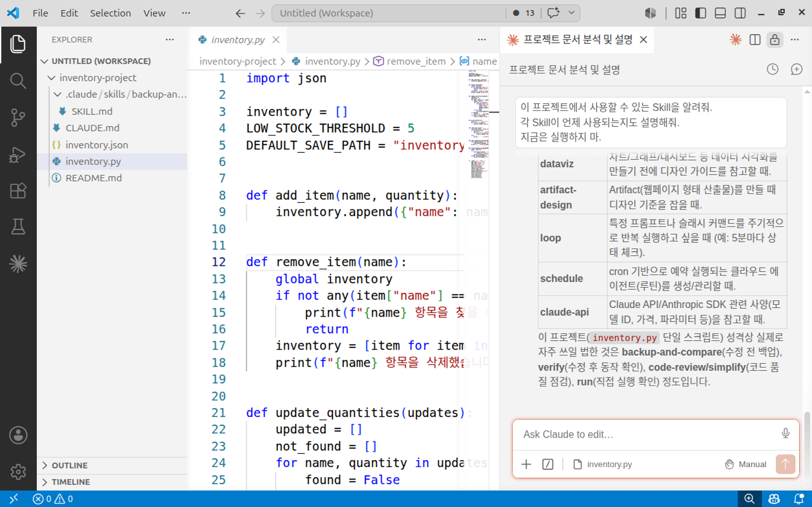Open the Selection menu
The width and height of the screenshot is (812, 507).
(110, 13)
